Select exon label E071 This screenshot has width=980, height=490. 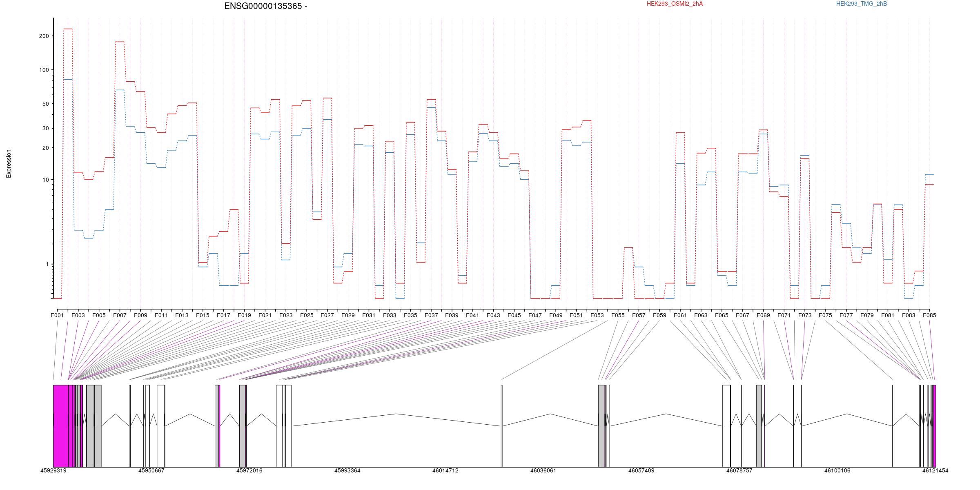(784, 315)
